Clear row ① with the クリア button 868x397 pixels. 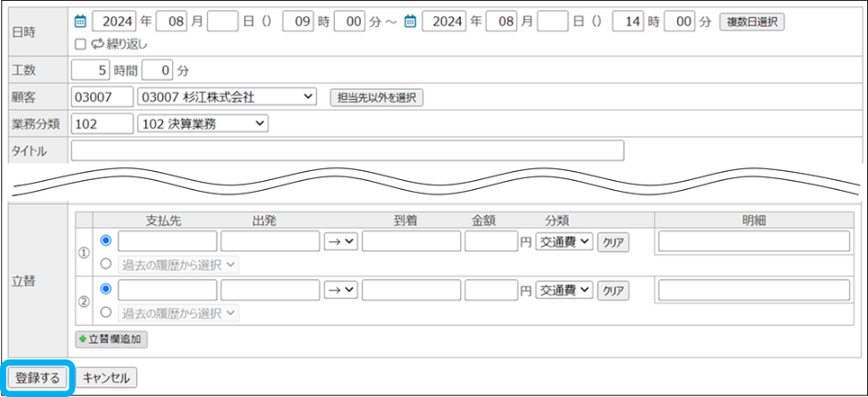(613, 241)
